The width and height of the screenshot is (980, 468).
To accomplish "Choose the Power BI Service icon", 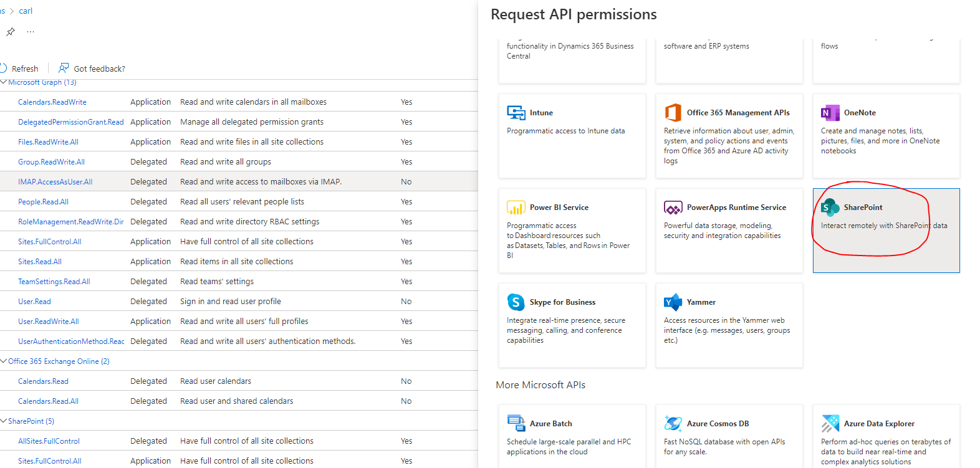I will point(516,208).
